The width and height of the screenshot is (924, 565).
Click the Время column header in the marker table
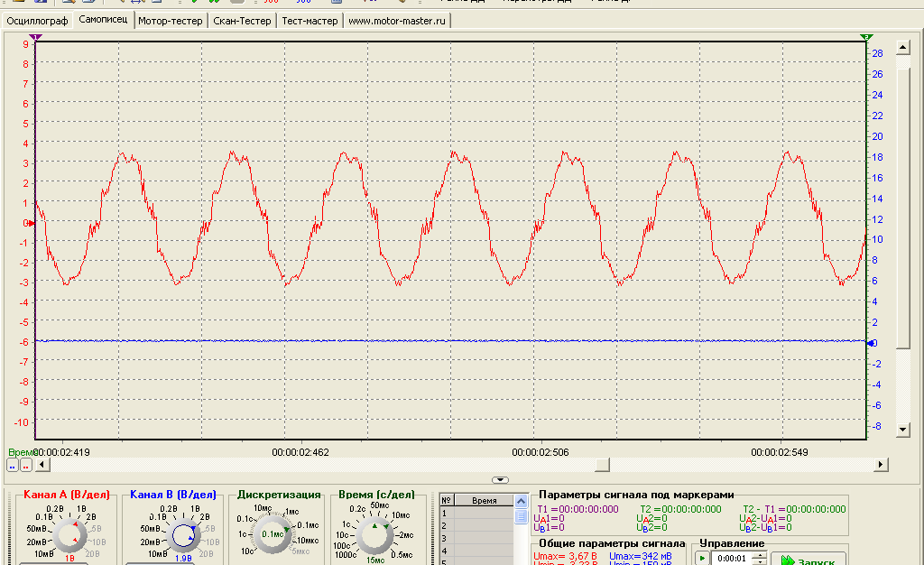tap(484, 501)
